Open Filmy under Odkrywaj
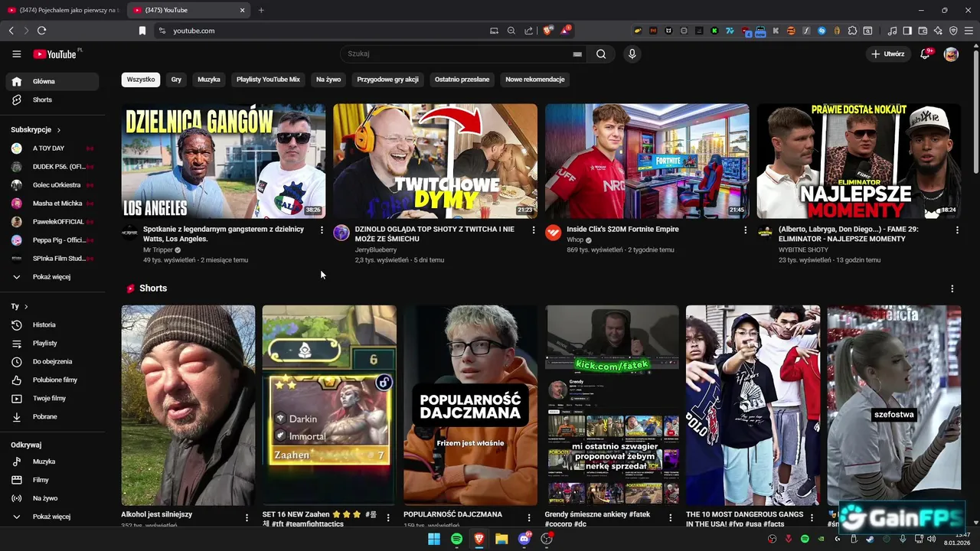Image resolution: width=980 pixels, height=551 pixels. [52, 480]
